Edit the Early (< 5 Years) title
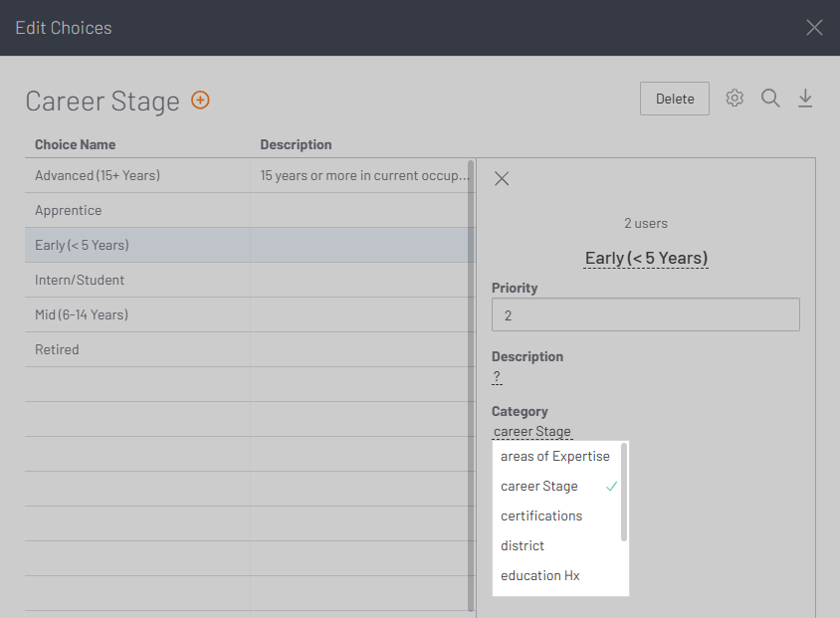 [x=646, y=258]
